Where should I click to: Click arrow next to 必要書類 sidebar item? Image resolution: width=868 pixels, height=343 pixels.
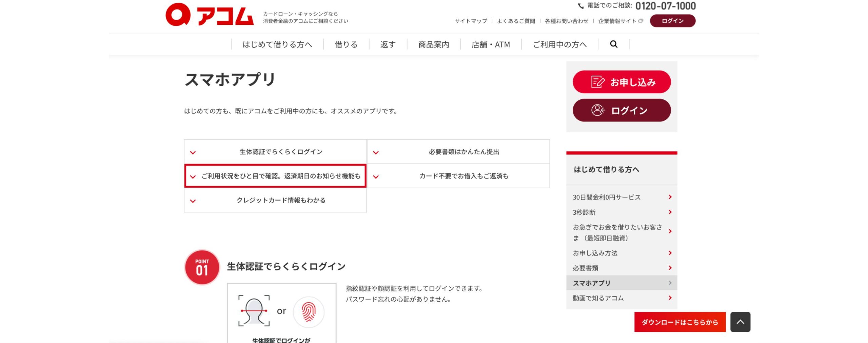pos(670,268)
